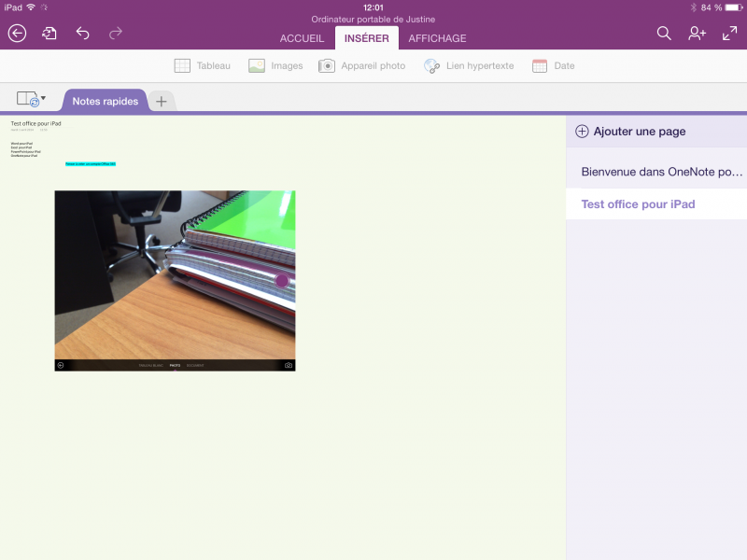Insert the date via calendar icon
The width and height of the screenshot is (747, 560).
tap(540, 65)
